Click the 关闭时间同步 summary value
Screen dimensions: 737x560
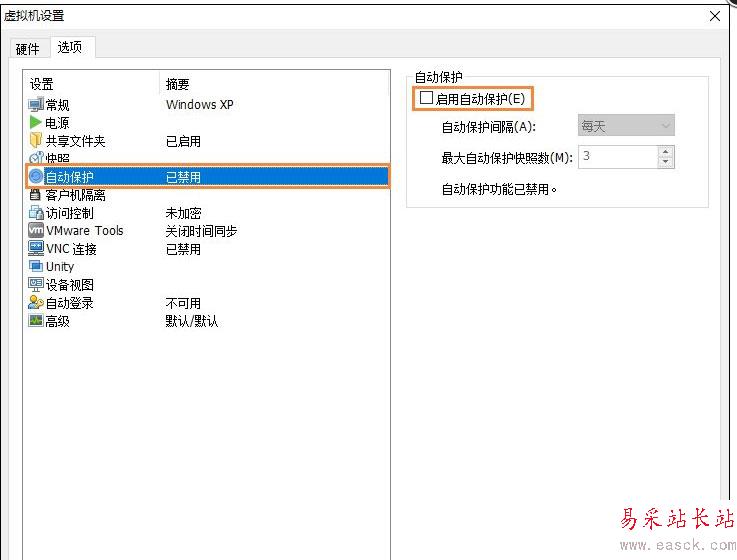(201, 231)
